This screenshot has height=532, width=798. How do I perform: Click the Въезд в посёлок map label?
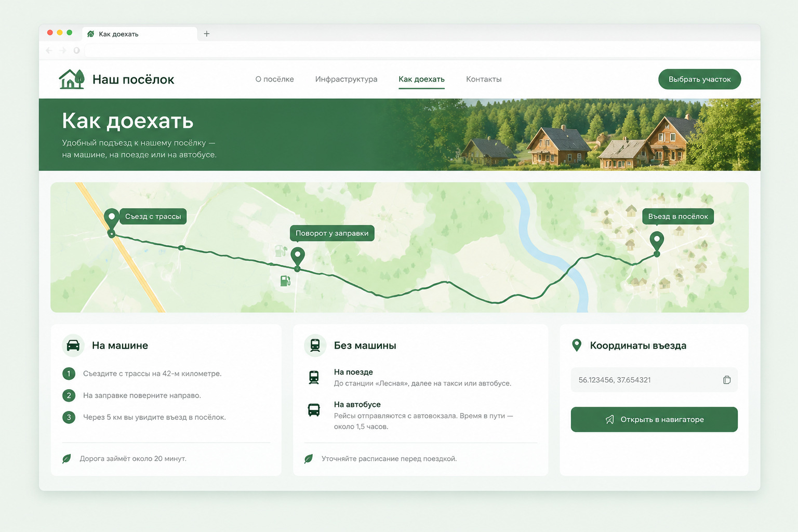[678, 217]
